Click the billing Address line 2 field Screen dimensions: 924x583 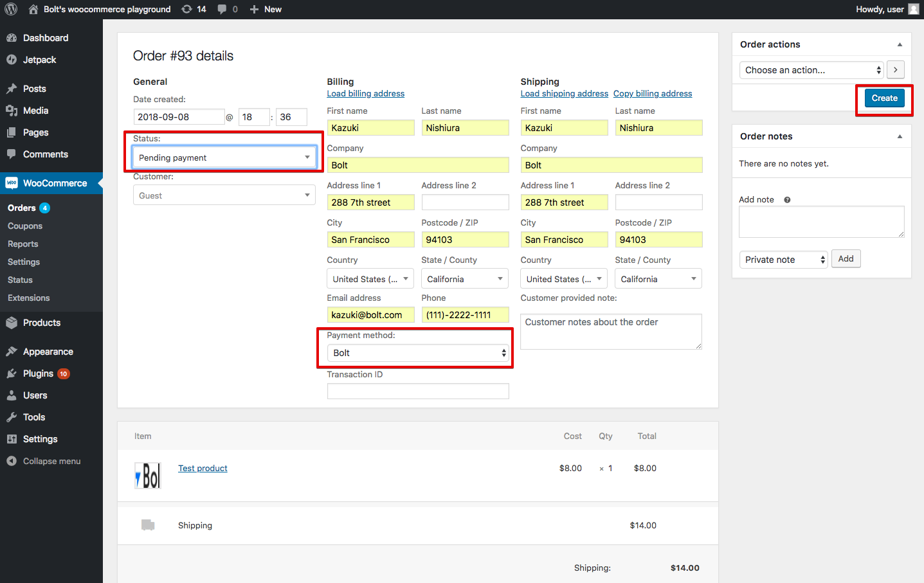tap(466, 202)
